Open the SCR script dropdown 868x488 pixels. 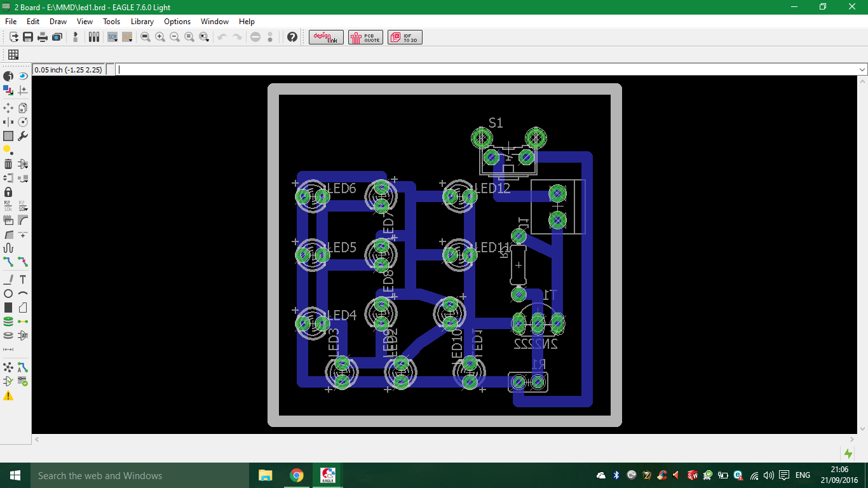pos(112,37)
